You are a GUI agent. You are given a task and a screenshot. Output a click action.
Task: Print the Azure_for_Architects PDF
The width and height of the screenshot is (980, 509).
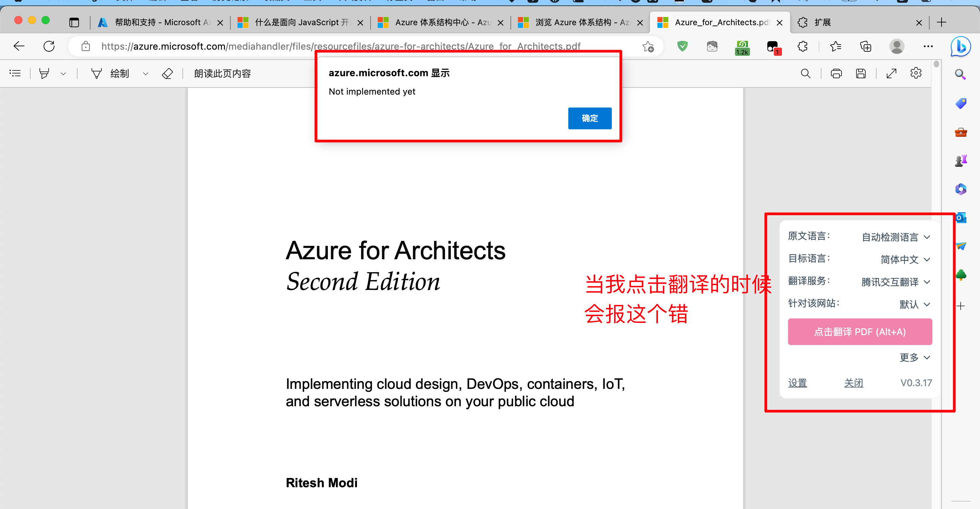(x=836, y=73)
